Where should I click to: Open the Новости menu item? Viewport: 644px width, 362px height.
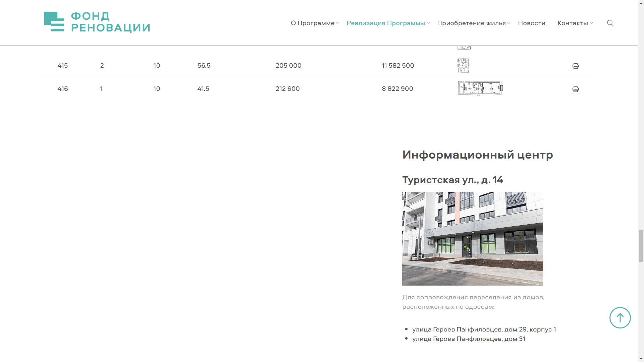click(531, 23)
